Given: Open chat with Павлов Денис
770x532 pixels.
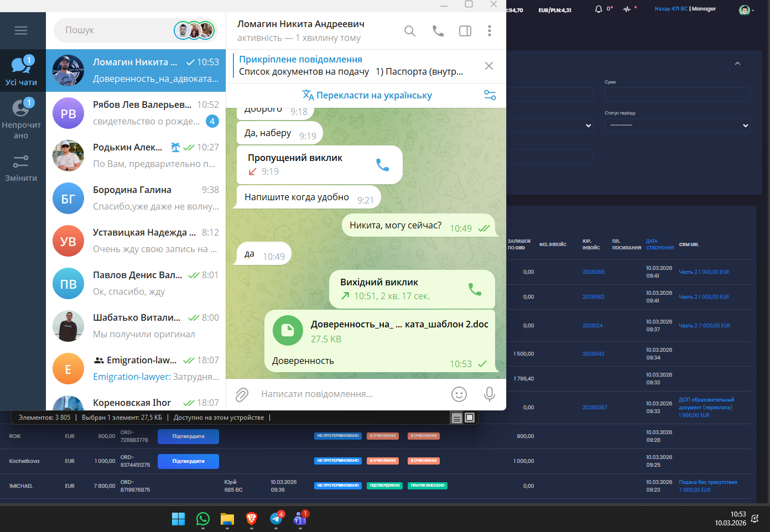Looking at the screenshot, I should [x=136, y=283].
